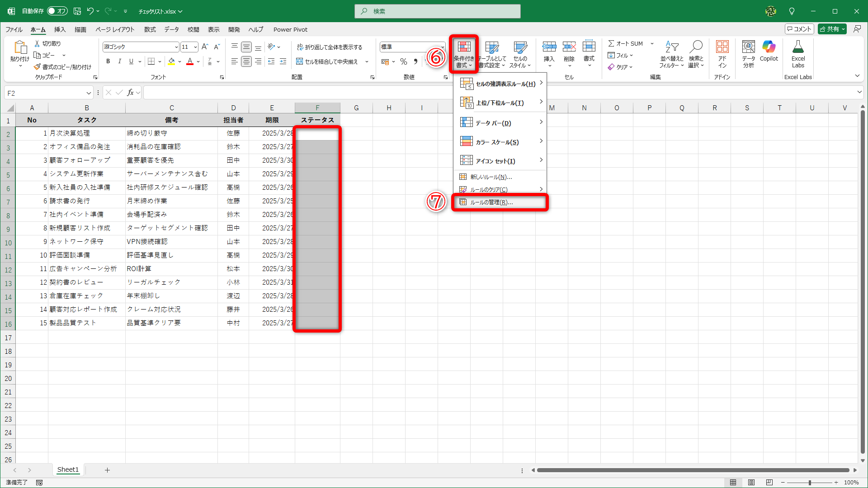
Task: Toggle Wrap Text option
Action: (330, 47)
